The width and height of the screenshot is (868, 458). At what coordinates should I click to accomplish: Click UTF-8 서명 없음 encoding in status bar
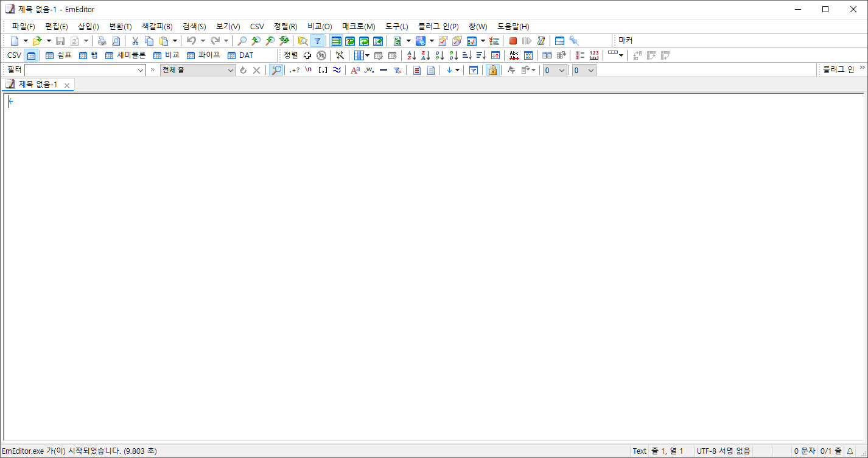(724, 451)
